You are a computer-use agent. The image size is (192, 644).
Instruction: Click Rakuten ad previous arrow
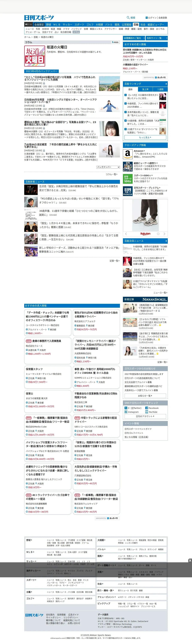coord(126,234)
